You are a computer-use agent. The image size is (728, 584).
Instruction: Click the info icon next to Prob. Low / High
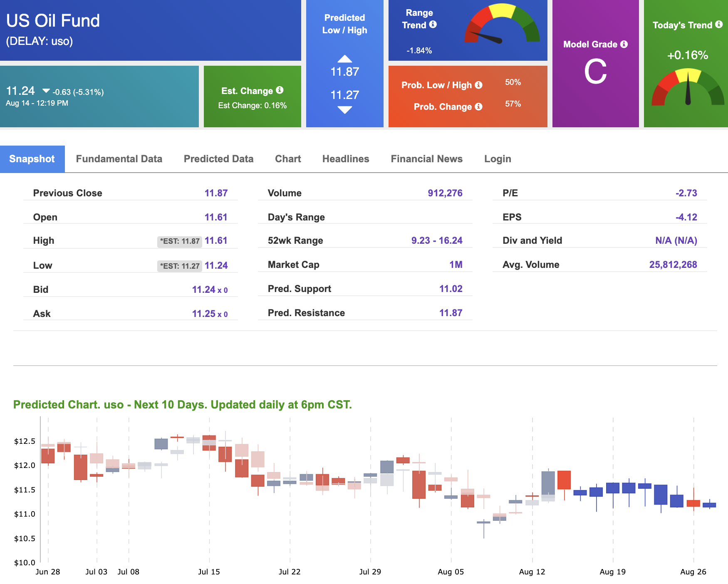[479, 85]
